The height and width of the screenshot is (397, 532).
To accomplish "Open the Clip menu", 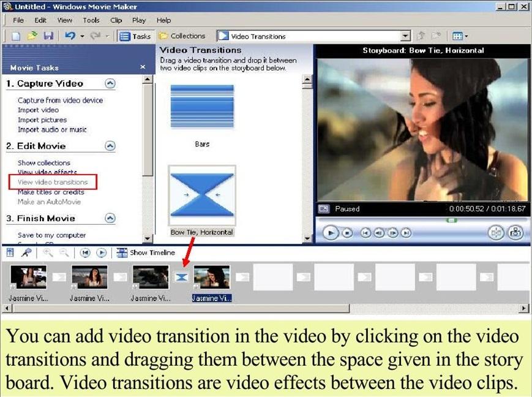I will pyautogui.click(x=116, y=20).
